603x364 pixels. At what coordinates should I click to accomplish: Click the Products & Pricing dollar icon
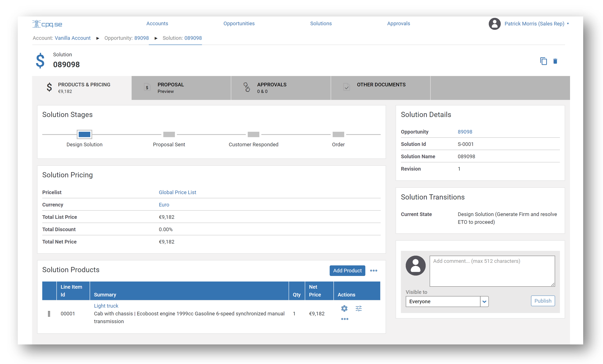[49, 87]
